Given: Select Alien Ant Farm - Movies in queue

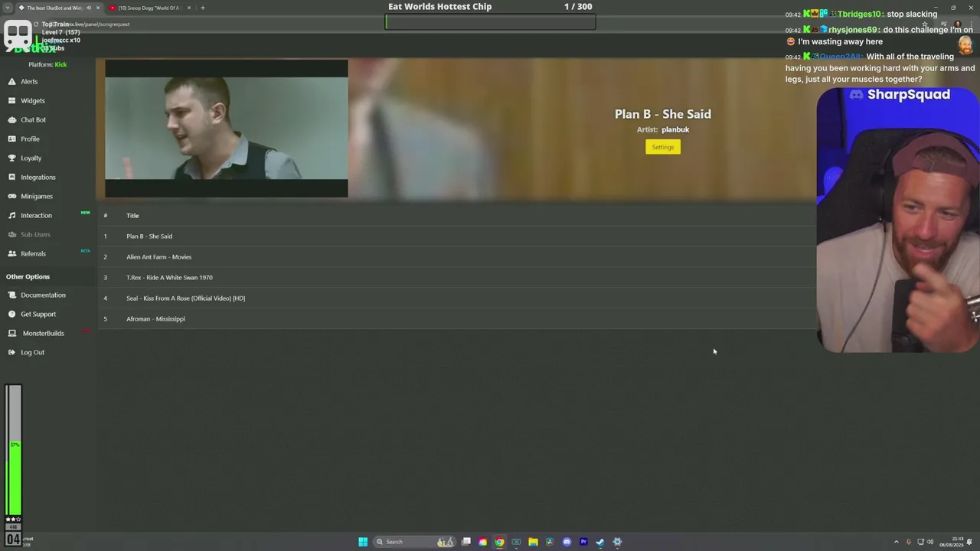Looking at the screenshot, I should point(457,256).
